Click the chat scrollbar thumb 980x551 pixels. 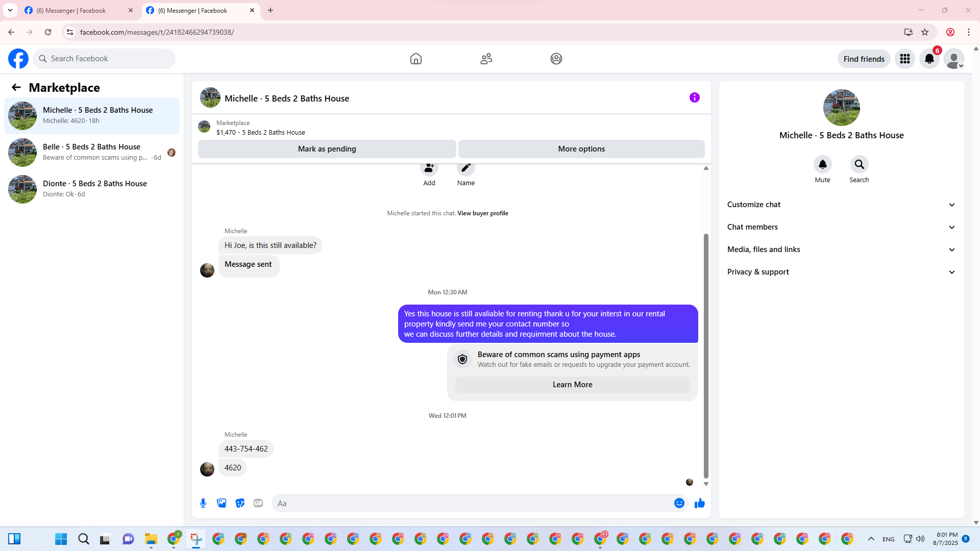(x=706, y=356)
